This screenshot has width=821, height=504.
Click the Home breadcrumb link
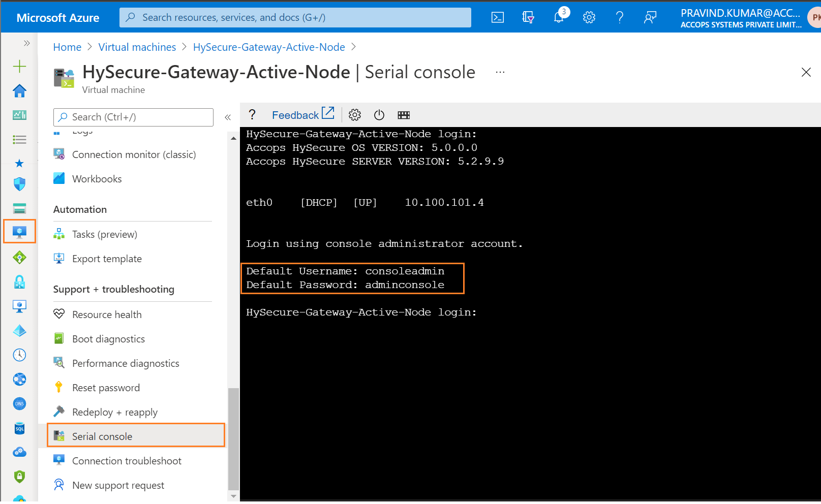[67, 47]
